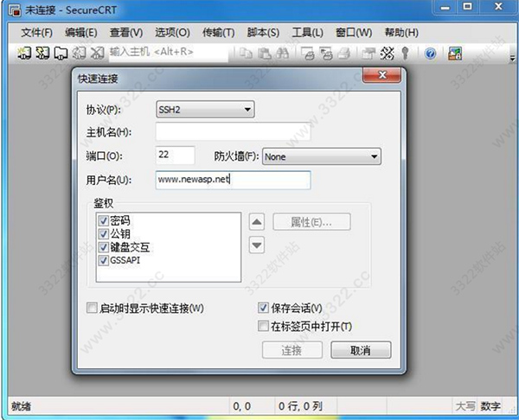Image resolution: width=519 pixels, height=420 pixels.
Task: Click the Print Selection toolbar icon
Action: [326, 54]
